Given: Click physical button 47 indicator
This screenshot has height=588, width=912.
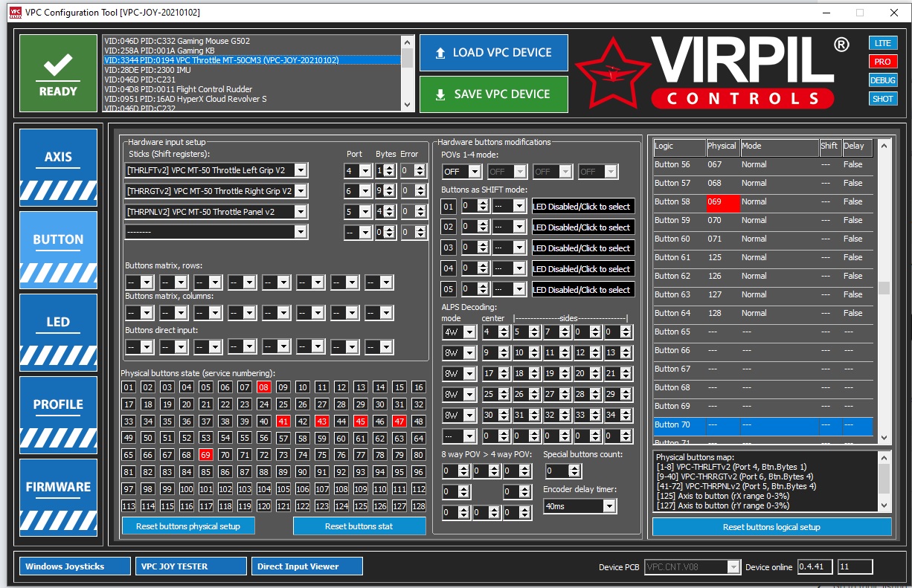Looking at the screenshot, I should (399, 421).
